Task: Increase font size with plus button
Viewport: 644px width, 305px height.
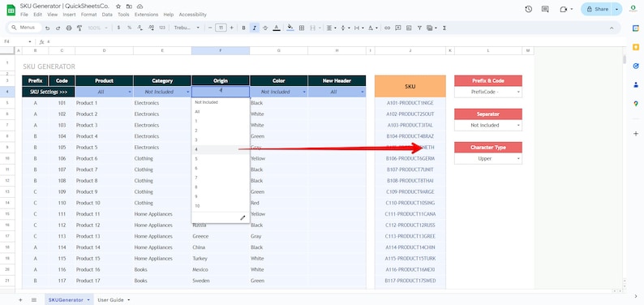Action: click(232, 28)
